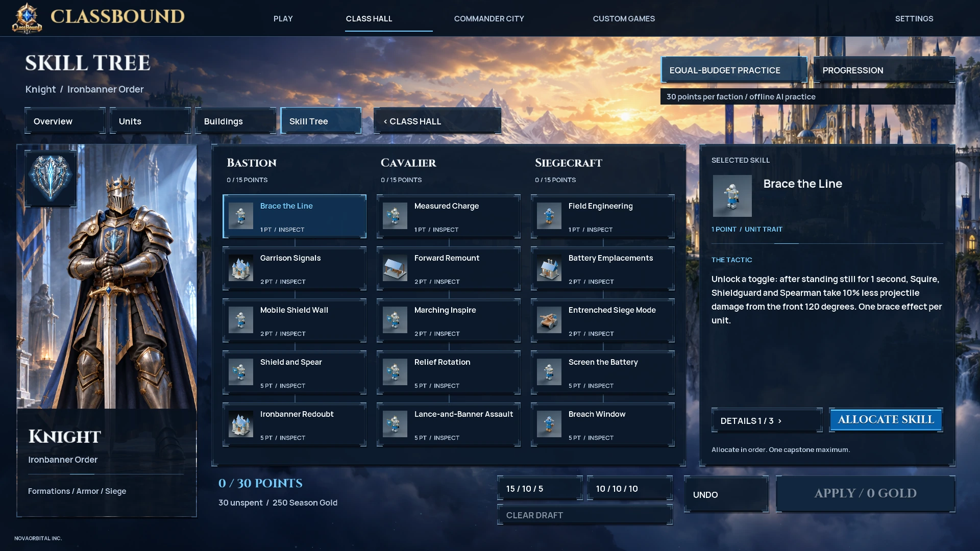Switch to Progression mode
The image size is (980, 551).
884,70
